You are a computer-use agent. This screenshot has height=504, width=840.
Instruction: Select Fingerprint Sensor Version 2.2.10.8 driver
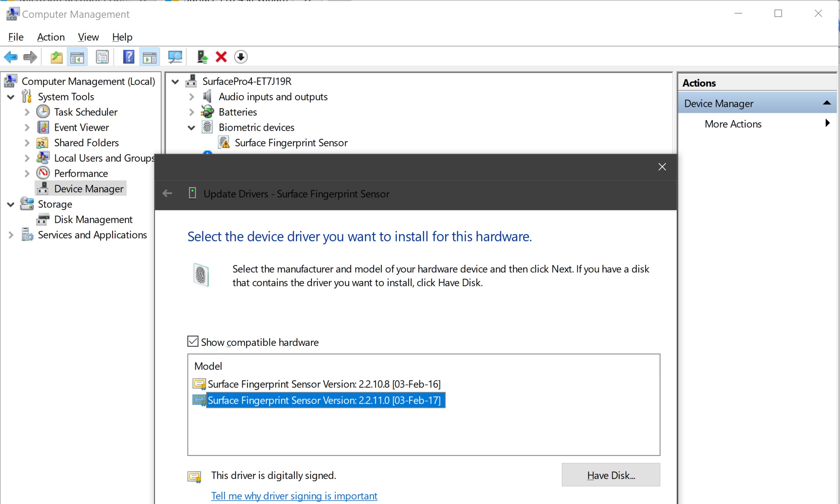[x=324, y=384]
